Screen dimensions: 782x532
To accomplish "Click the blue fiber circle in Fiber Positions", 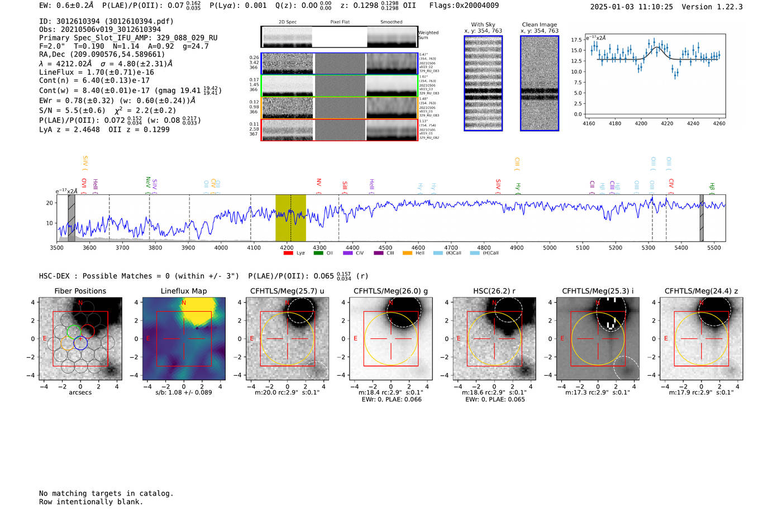I will tap(80, 343).
